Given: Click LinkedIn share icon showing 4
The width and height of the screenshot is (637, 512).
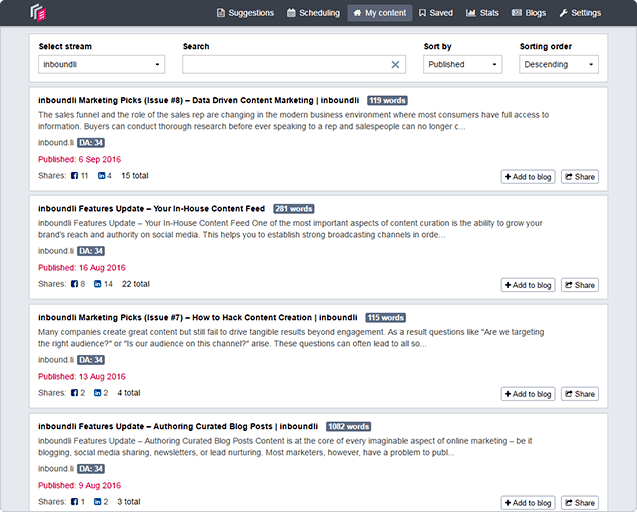Looking at the screenshot, I should (x=101, y=176).
